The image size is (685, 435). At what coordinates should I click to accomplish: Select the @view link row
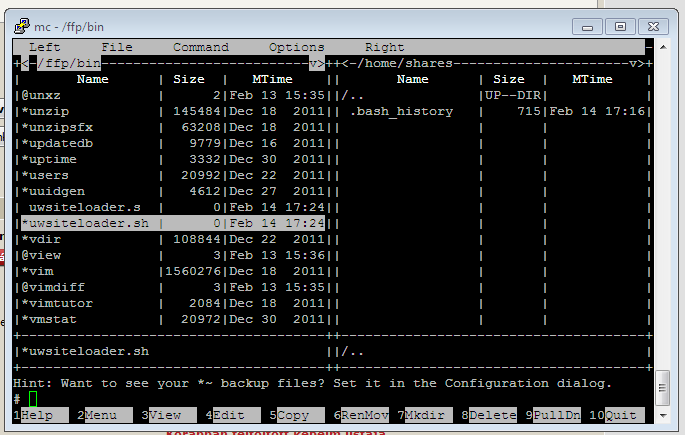point(173,255)
